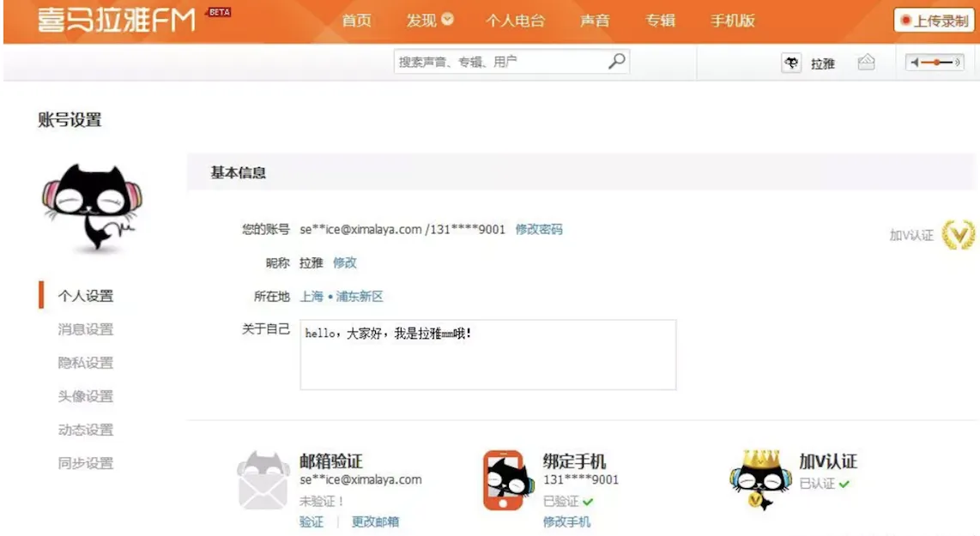The height and width of the screenshot is (536, 980).
Task: Select 消息设置 in the sidebar
Action: 86,329
